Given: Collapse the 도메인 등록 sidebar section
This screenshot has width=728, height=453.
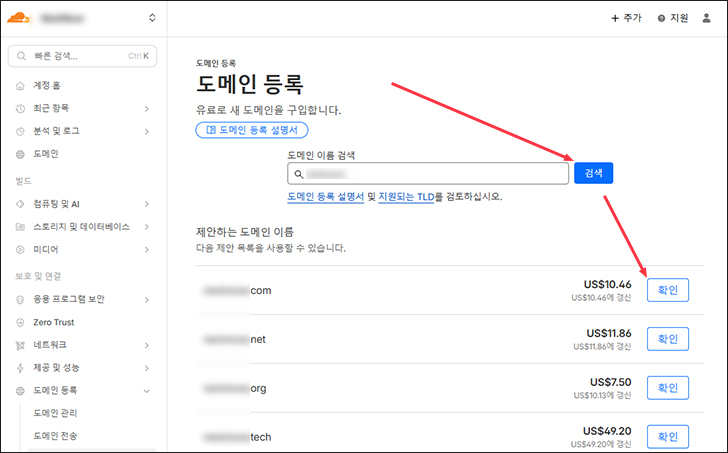Looking at the screenshot, I should (x=147, y=391).
